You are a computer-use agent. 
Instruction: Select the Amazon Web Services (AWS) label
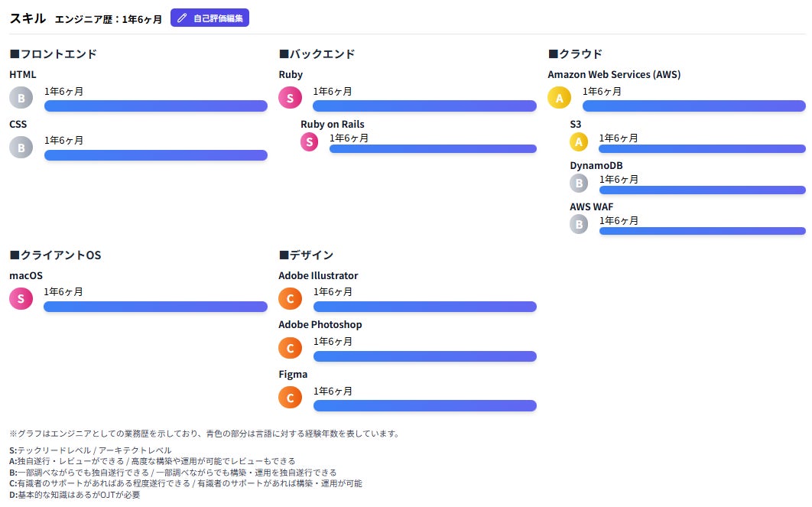pyautogui.click(x=614, y=74)
